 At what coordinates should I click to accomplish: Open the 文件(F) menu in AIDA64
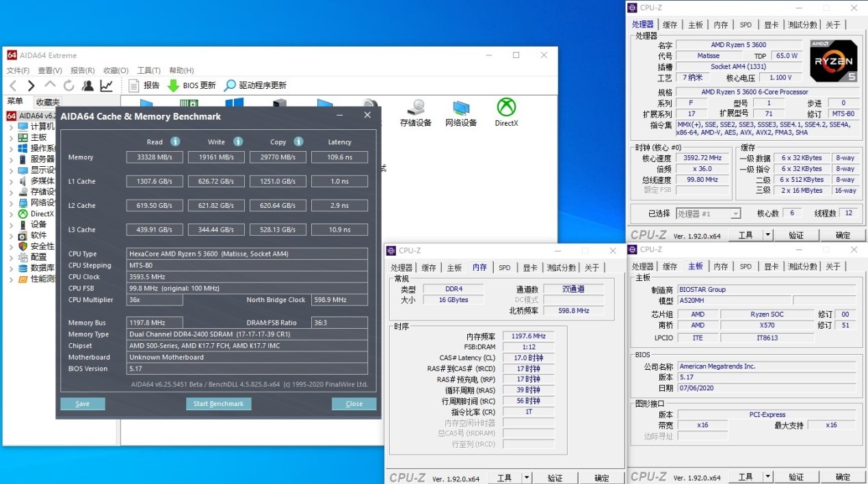pos(18,70)
